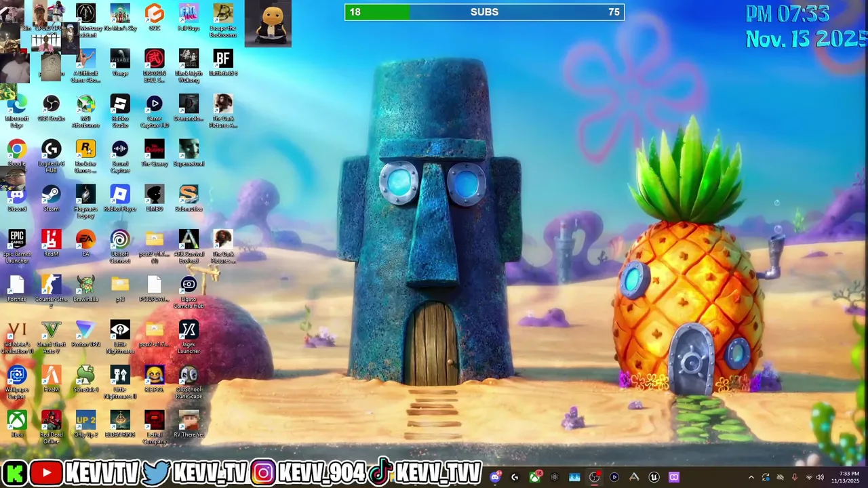
Task: Select the Roblox Studio icon
Action: [120, 111]
